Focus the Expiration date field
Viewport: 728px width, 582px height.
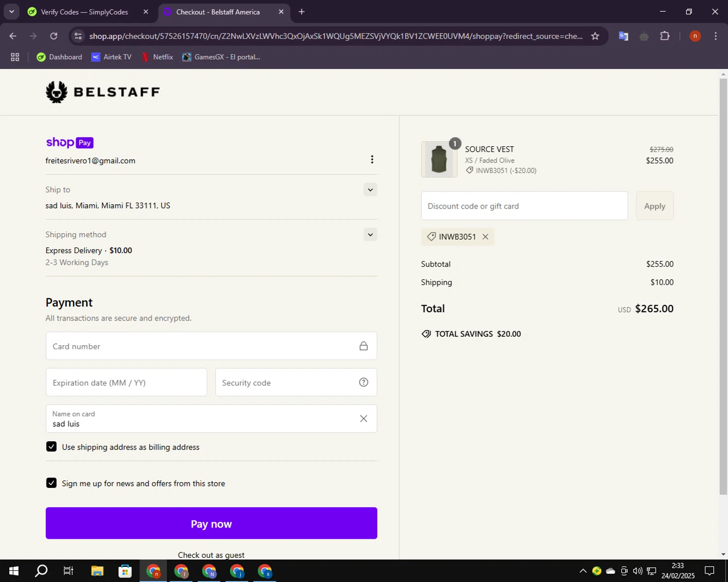pyautogui.click(x=126, y=382)
